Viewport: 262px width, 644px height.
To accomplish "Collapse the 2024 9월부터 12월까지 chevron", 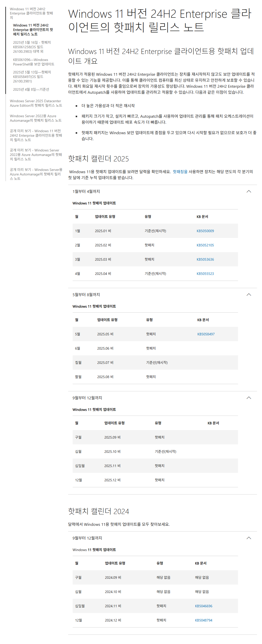I will click(x=249, y=538).
